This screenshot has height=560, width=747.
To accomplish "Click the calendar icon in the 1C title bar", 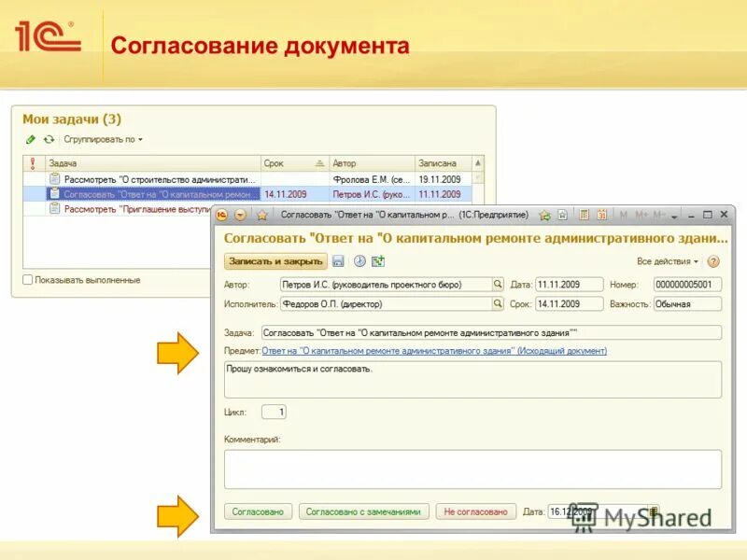I will point(600,214).
